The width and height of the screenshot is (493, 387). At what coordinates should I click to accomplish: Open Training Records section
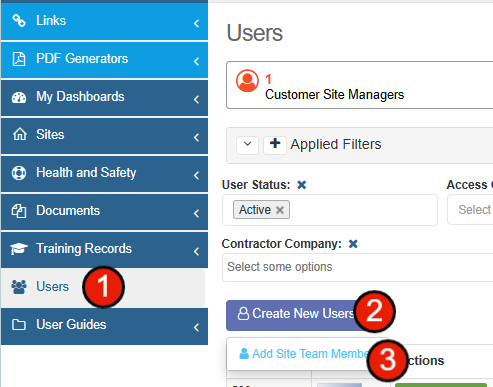(104, 250)
